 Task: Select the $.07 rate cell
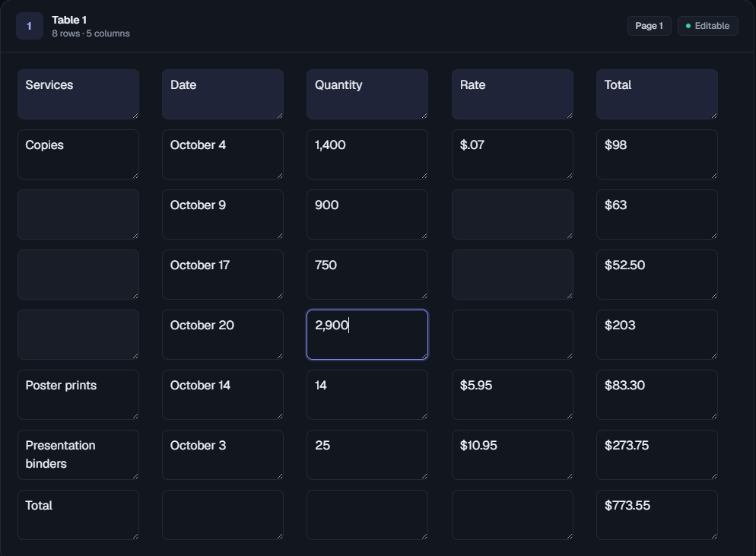pos(513,154)
